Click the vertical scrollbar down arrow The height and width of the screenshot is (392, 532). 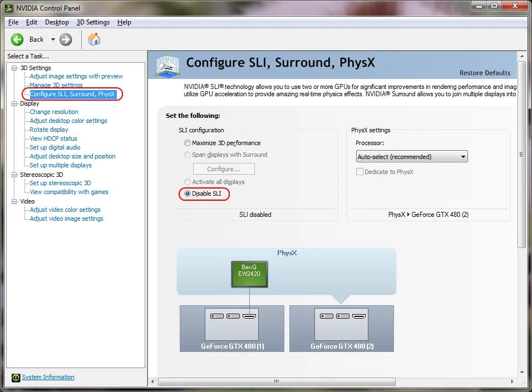tap(522, 372)
